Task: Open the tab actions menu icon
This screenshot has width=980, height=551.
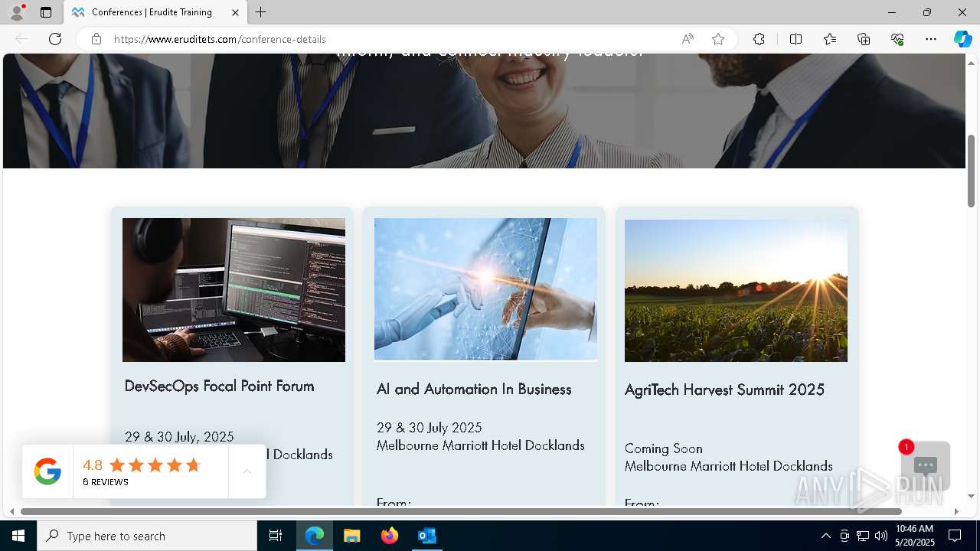Action: click(46, 12)
